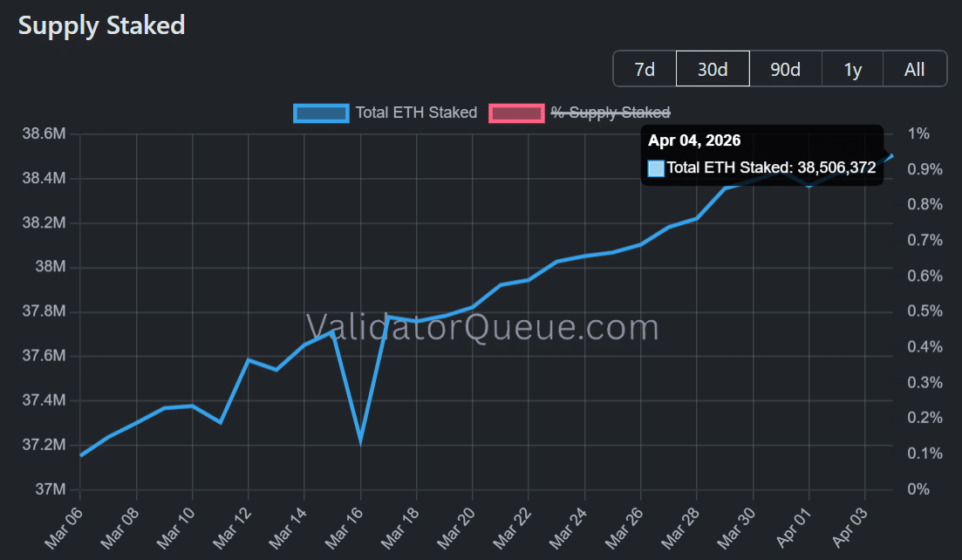Click the pink % Supply Staked legend box
The width and height of the screenshot is (962, 560).
(x=516, y=113)
